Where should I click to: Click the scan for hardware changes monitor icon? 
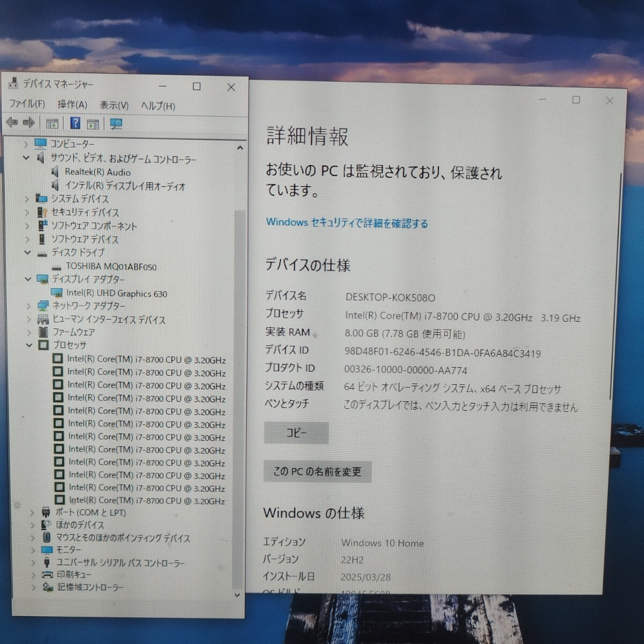116,124
